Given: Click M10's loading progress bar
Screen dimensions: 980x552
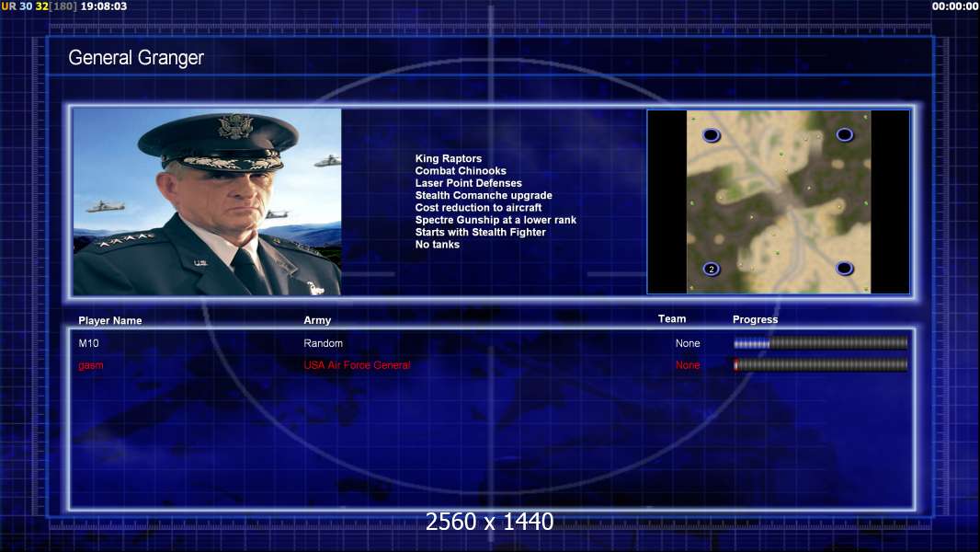Looking at the screenshot, I should 821,343.
